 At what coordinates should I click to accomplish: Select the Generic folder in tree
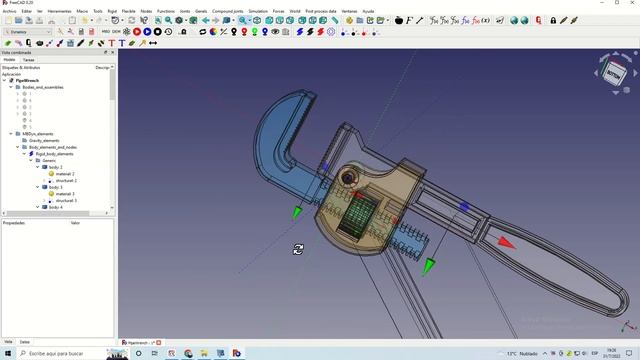pos(49,160)
